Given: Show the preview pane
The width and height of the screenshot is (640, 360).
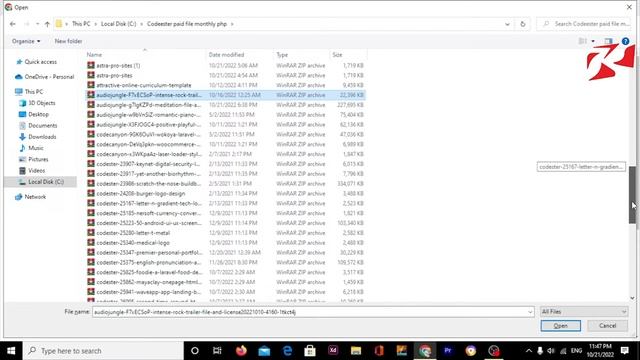Looking at the screenshot, I should point(609,41).
